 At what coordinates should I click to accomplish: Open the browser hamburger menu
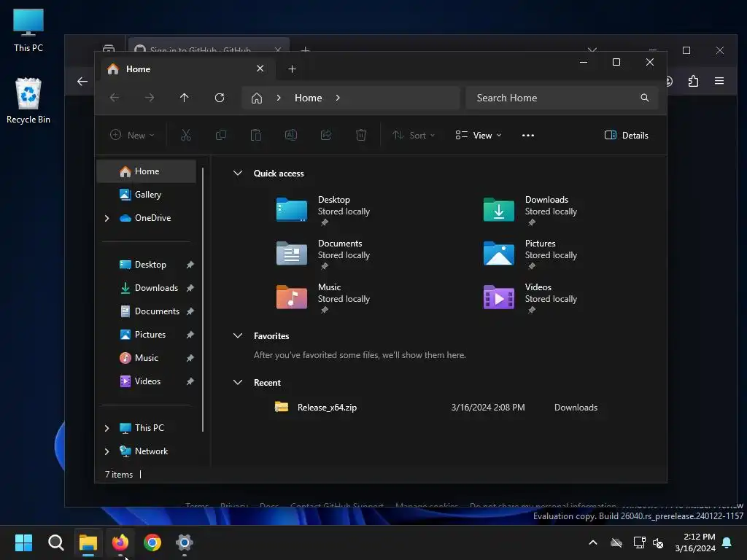tap(719, 81)
